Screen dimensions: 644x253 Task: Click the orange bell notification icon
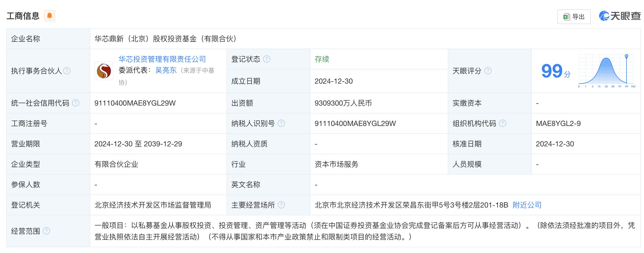50,16
